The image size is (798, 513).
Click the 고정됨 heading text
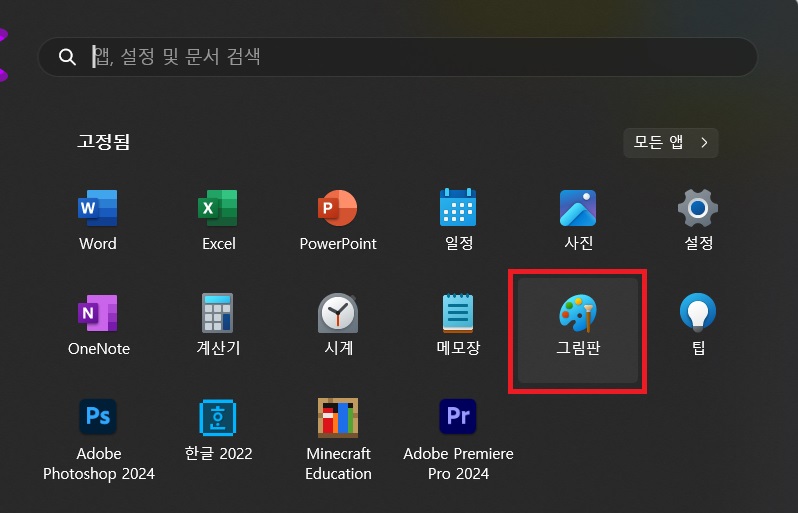103,141
